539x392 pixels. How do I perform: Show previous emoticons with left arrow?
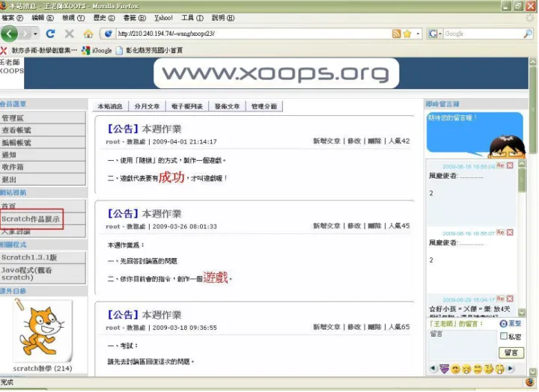(433, 368)
